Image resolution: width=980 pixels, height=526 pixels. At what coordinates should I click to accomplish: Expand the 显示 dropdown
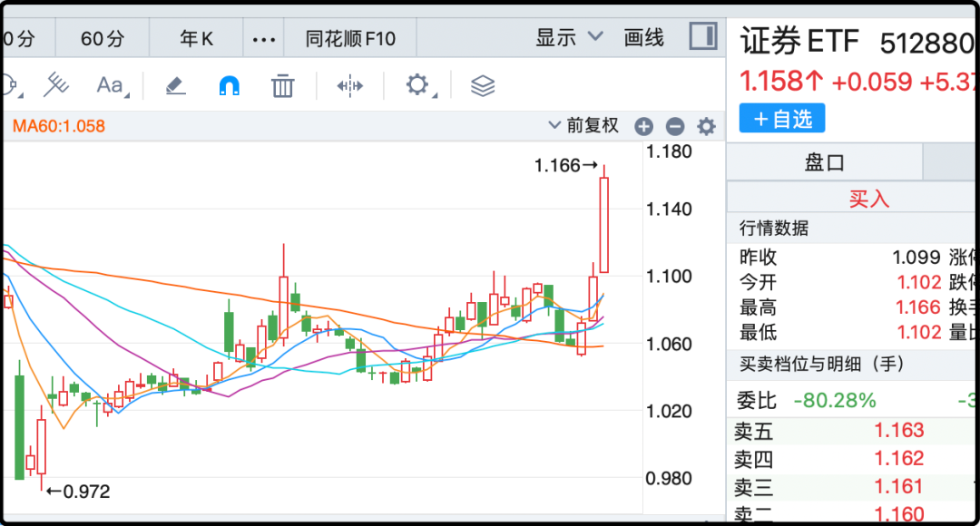coord(569,38)
